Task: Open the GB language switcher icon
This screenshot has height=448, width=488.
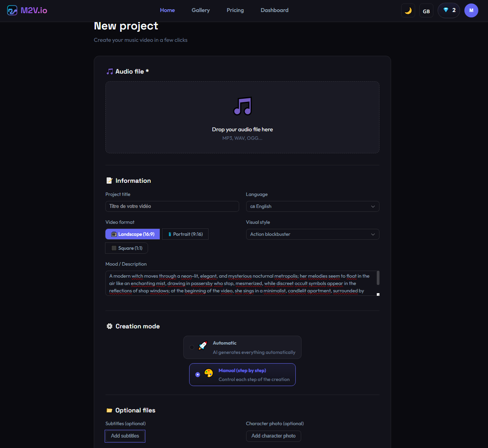Action: [x=426, y=10]
